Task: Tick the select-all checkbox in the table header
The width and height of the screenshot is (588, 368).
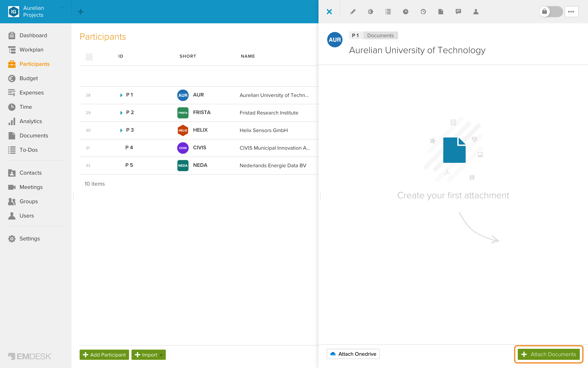Action: coord(89,57)
